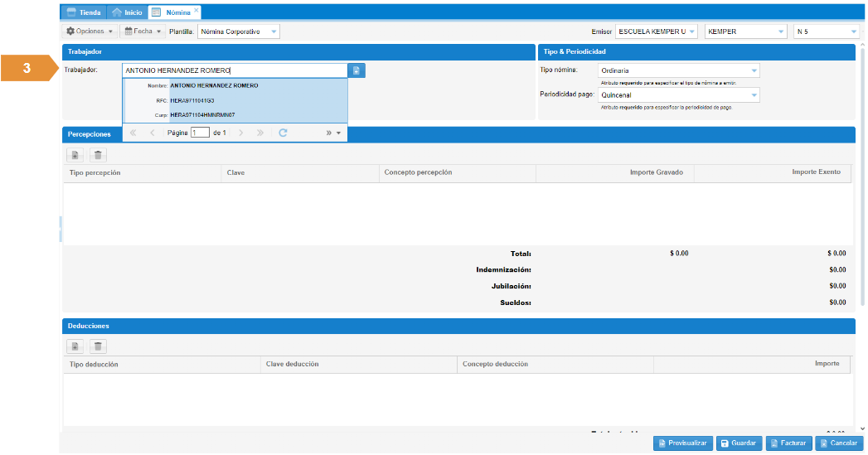Add a new row in Deducciones

75,346
